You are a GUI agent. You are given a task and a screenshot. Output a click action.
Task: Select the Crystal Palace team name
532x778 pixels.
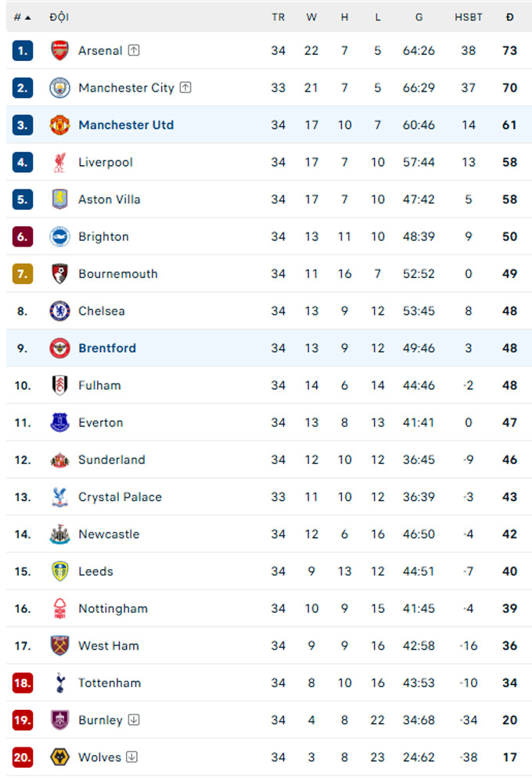120,497
